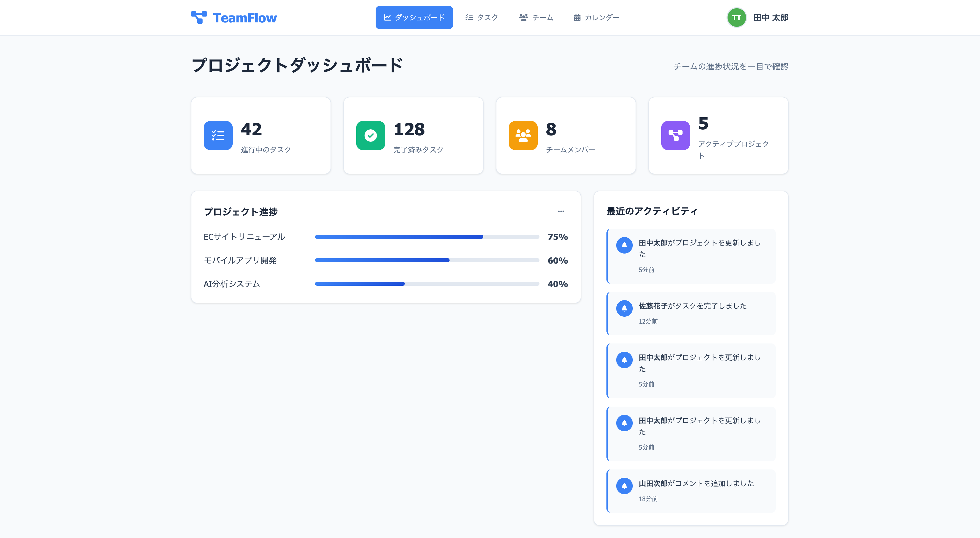Click the AI分析システム project label
This screenshot has height=538, width=980.
coord(232,284)
